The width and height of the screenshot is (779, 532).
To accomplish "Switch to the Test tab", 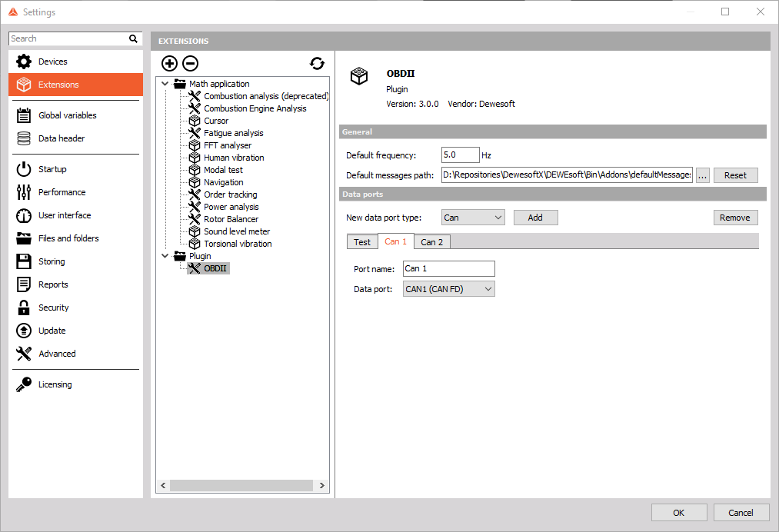I will (x=361, y=242).
